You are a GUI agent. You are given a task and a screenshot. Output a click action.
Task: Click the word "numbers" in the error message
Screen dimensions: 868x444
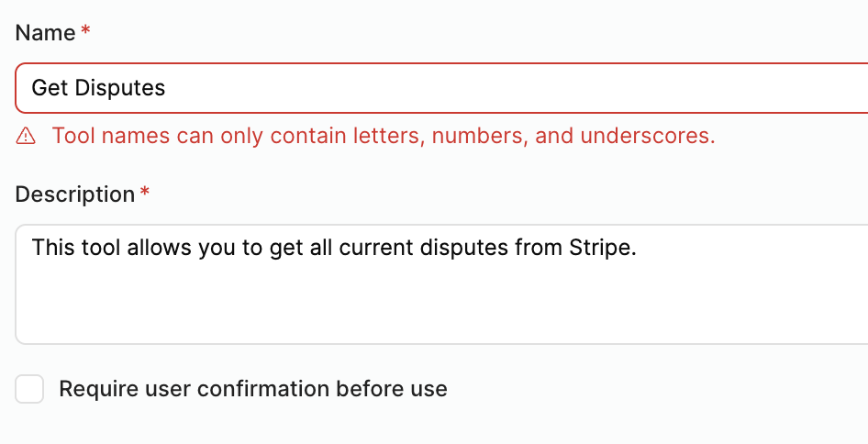(x=480, y=137)
